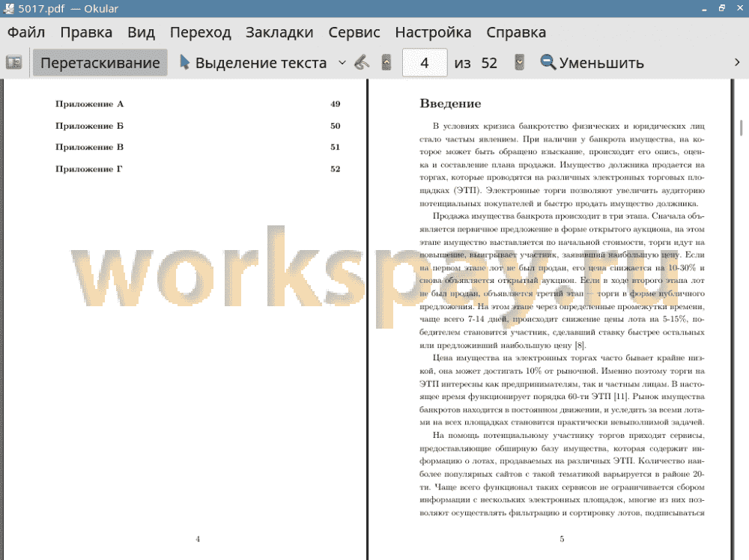Minimize the Okular window
Image resolution: width=749 pixels, height=560 pixels.
[x=704, y=8]
